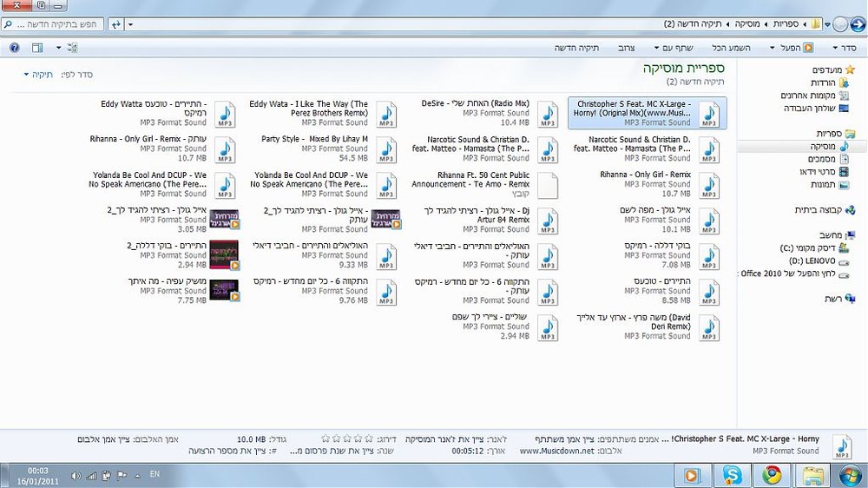Expand the view options dropdown arrow
The image size is (868, 488).
(x=59, y=48)
